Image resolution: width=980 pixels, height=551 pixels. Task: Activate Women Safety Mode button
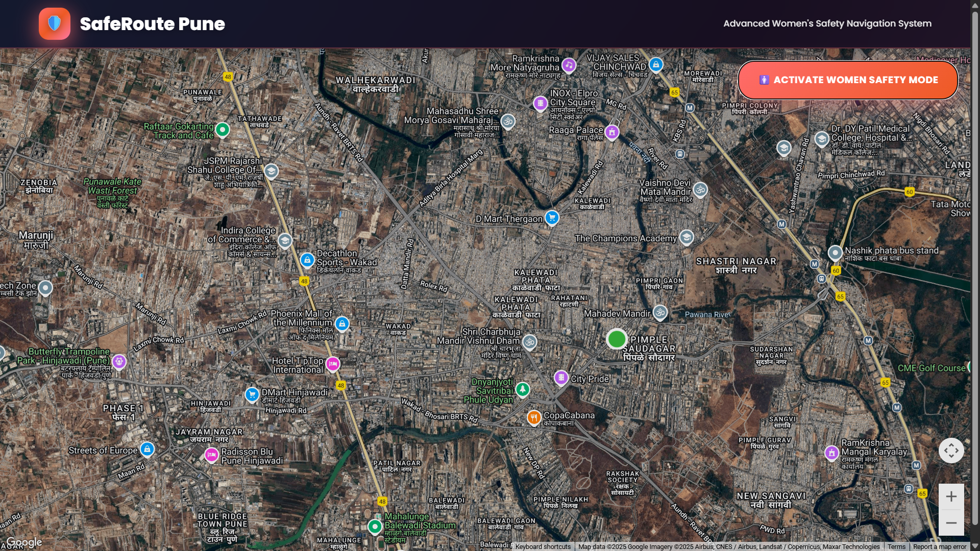(848, 80)
